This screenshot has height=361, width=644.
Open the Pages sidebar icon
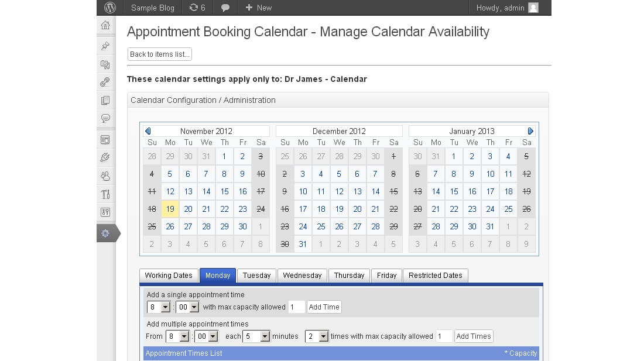105,101
